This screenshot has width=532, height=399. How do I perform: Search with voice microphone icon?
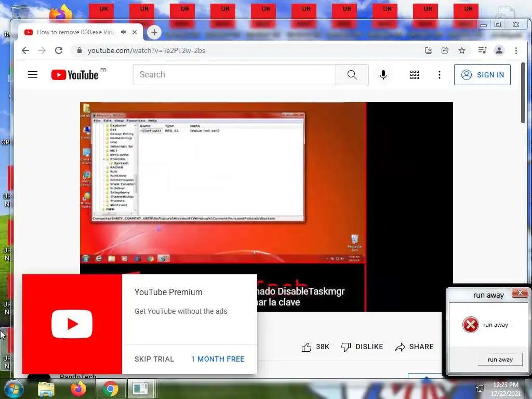[383, 75]
